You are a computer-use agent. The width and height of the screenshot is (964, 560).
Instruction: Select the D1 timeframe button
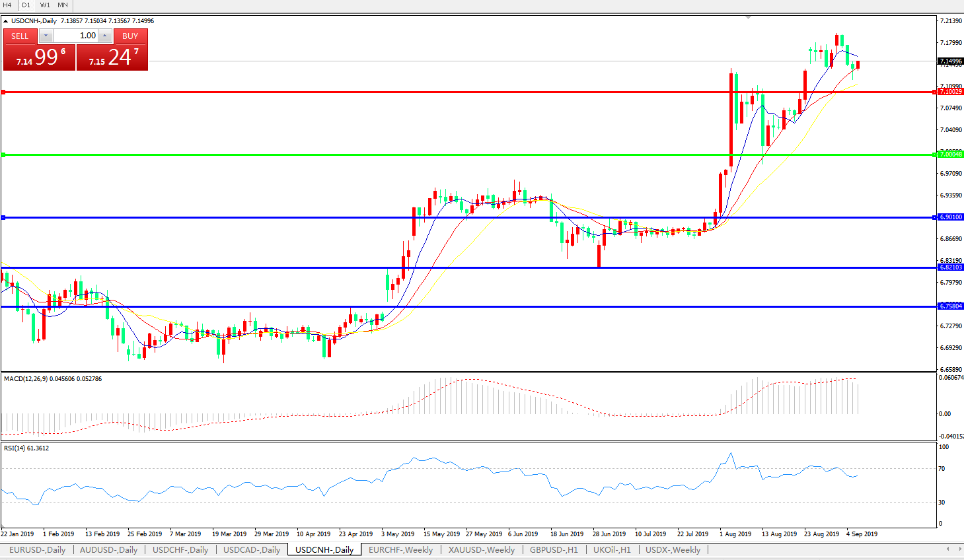[26, 5]
